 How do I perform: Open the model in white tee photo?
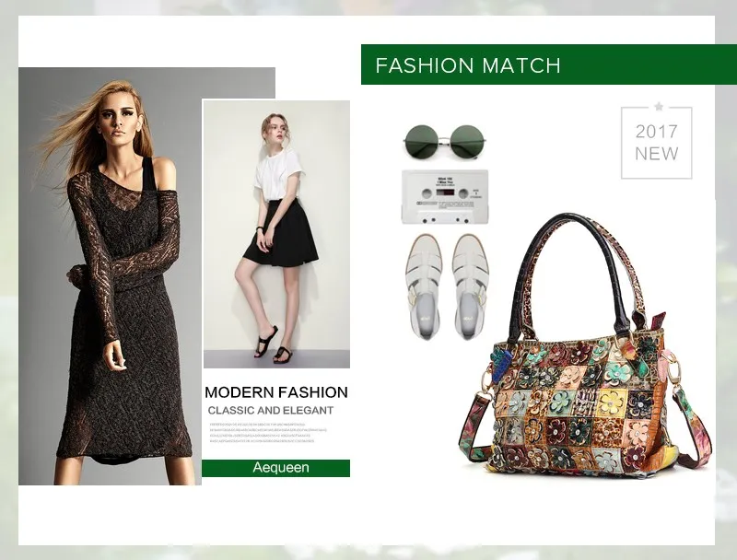(x=276, y=234)
